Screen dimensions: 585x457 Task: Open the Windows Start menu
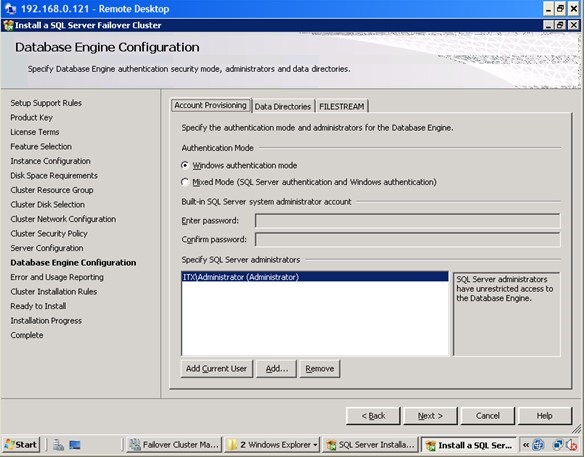[x=21, y=445]
